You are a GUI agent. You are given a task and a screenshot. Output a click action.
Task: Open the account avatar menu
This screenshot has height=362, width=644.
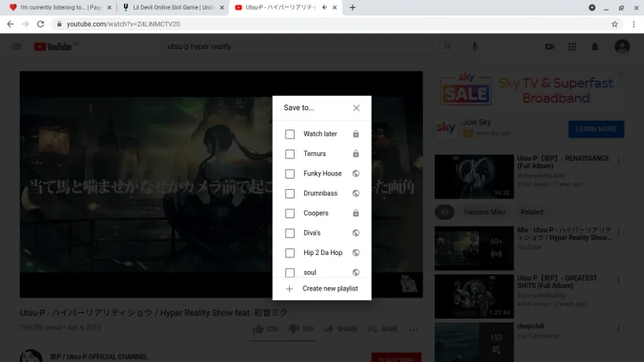pyautogui.click(x=621, y=47)
